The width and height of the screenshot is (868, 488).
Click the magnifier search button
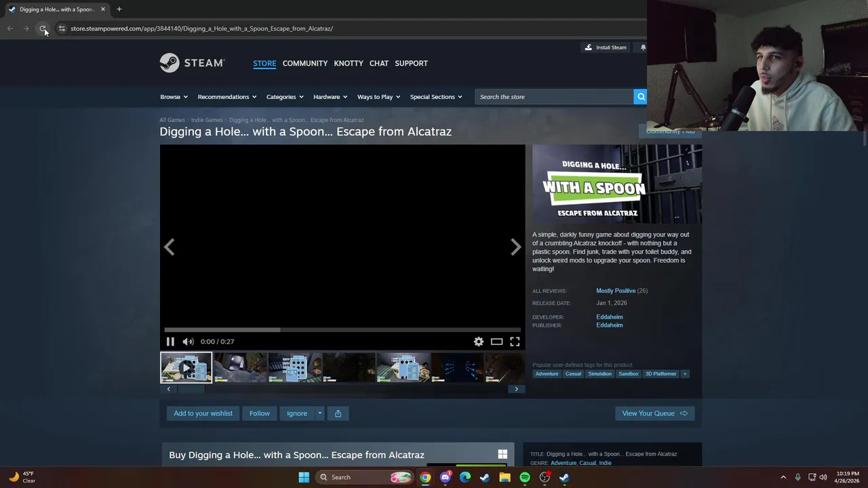[640, 97]
